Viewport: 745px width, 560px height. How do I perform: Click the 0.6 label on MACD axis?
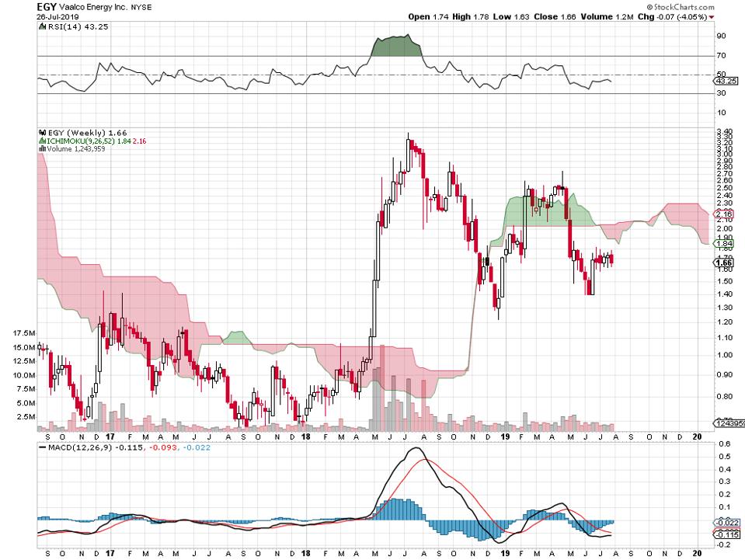tap(725, 444)
